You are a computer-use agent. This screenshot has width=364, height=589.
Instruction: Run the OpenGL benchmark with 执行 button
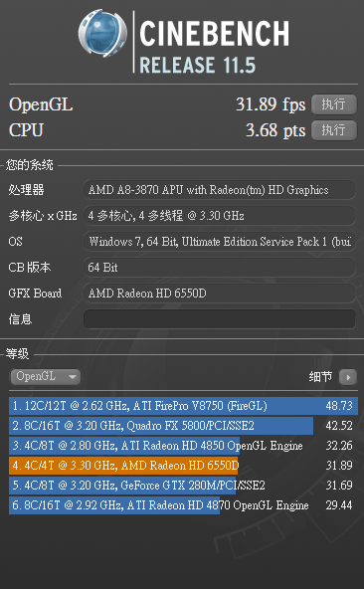[x=334, y=104]
